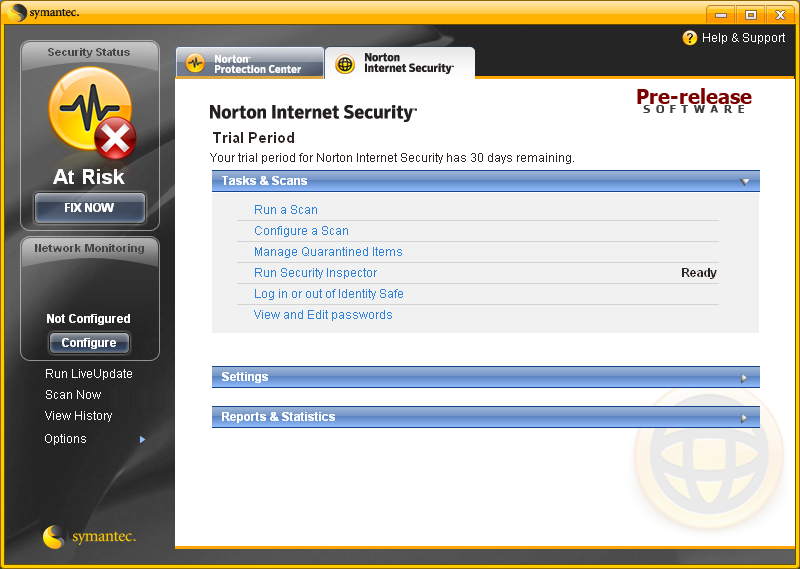
Task: Click the Security Status panel title
Action: [x=89, y=52]
